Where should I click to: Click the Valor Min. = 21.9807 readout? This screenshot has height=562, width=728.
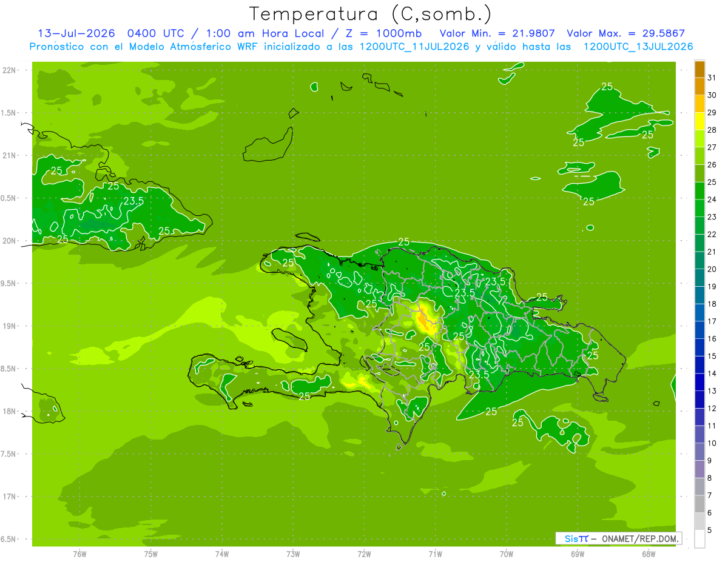coord(497,33)
